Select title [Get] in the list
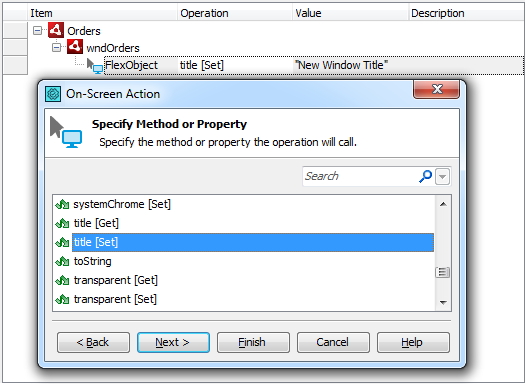Screen dimensions: 527x384 96,223
